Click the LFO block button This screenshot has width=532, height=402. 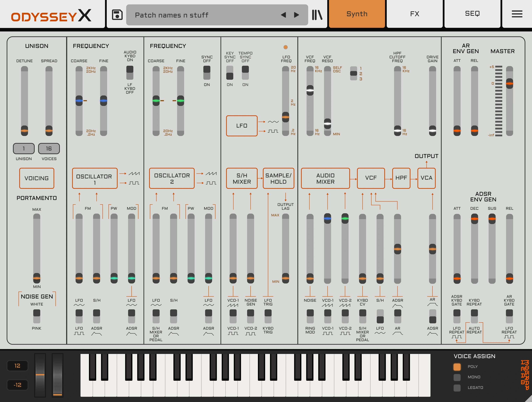[242, 126]
